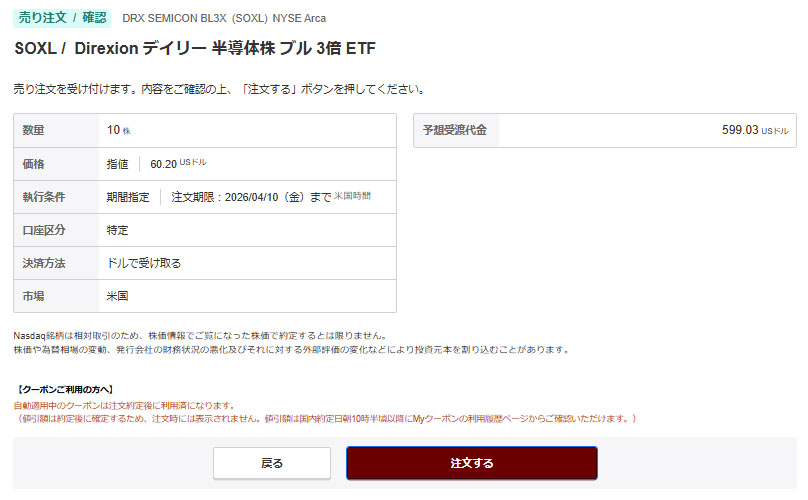Click the 戻る back button

tap(271, 463)
